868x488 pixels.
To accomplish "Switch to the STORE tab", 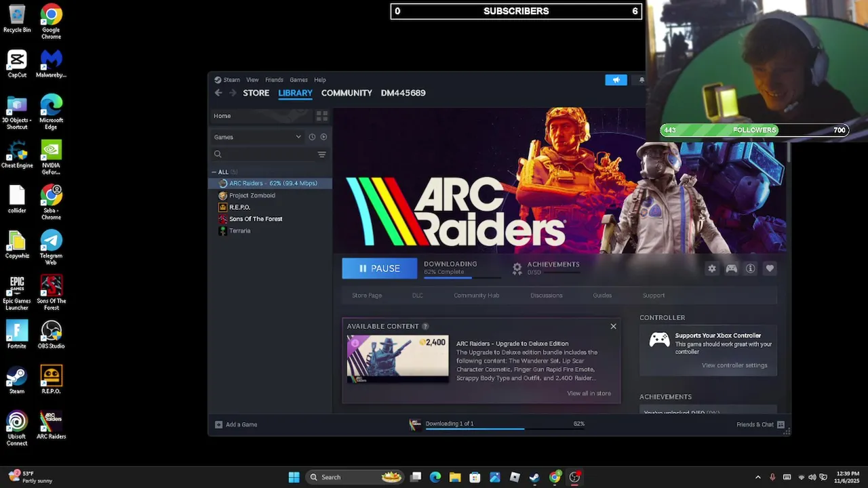I will pos(256,93).
